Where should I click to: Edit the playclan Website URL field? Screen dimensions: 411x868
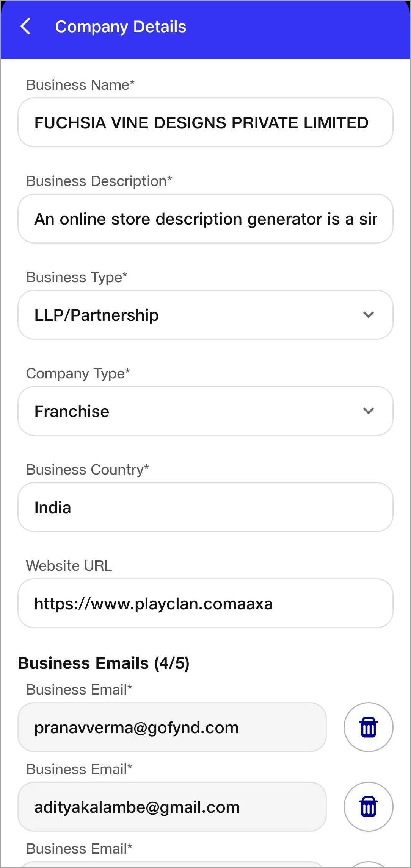(205, 603)
